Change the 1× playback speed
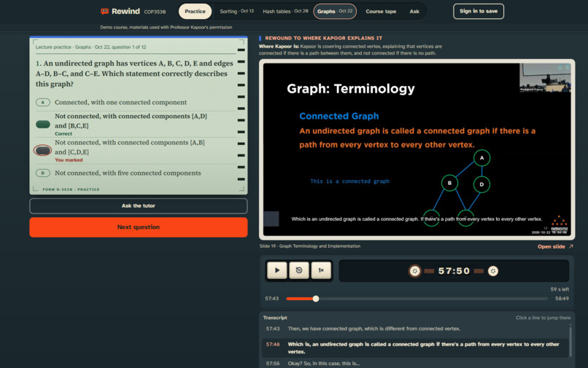 click(321, 270)
